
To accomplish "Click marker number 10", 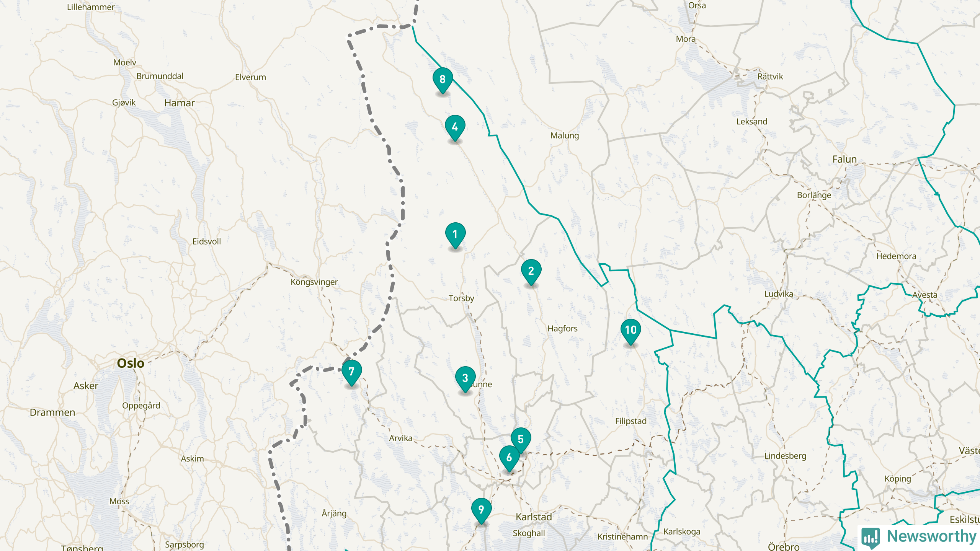I will point(630,332).
